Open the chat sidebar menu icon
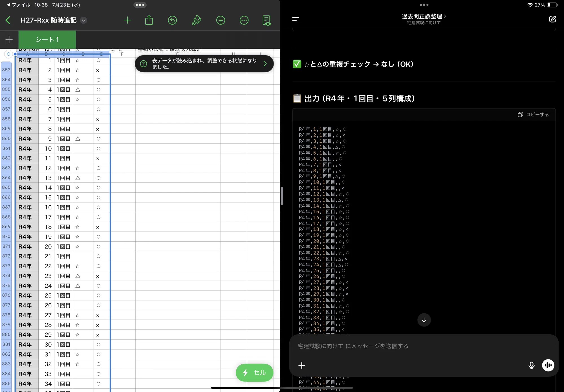The width and height of the screenshot is (564, 392). [295, 19]
